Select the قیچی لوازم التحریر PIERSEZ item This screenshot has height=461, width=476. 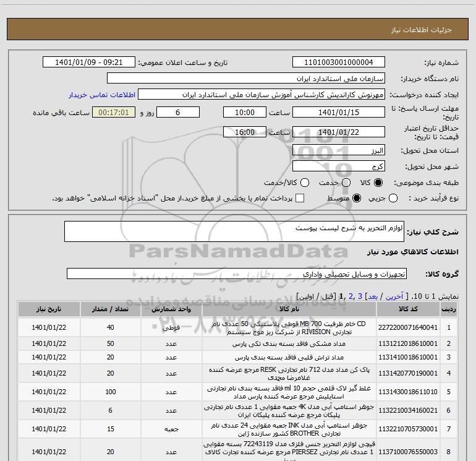point(289,452)
